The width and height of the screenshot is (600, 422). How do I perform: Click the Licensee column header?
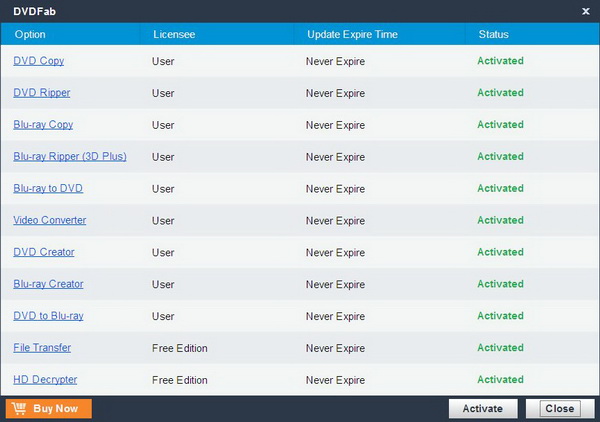click(174, 34)
